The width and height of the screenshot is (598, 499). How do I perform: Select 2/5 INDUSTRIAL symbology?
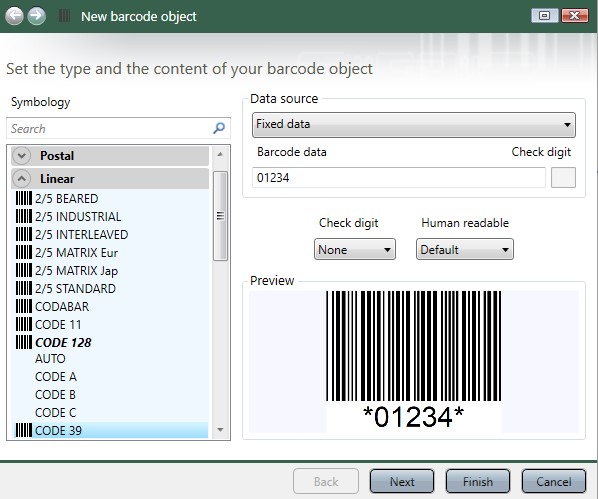(78, 216)
